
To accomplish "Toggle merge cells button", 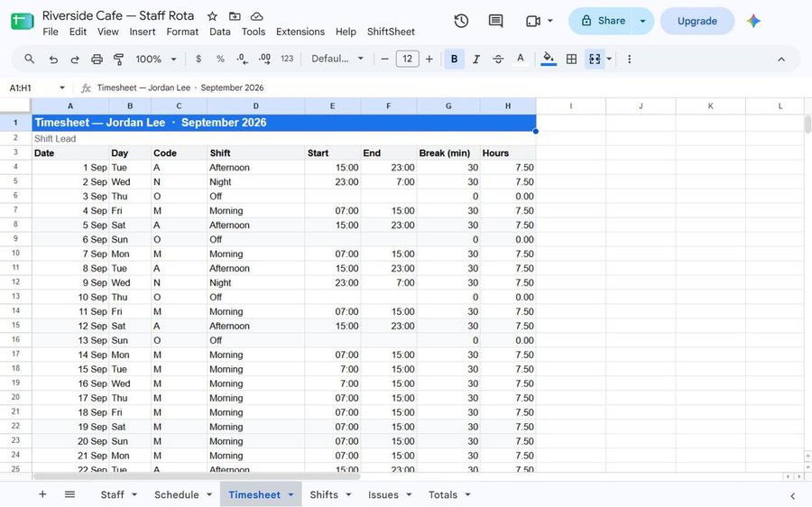I will [x=595, y=59].
